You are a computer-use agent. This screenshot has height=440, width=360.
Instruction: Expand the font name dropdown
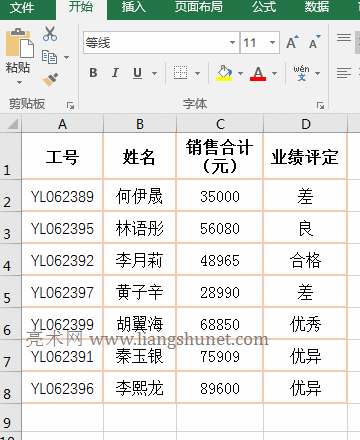(x=232, y=42)
